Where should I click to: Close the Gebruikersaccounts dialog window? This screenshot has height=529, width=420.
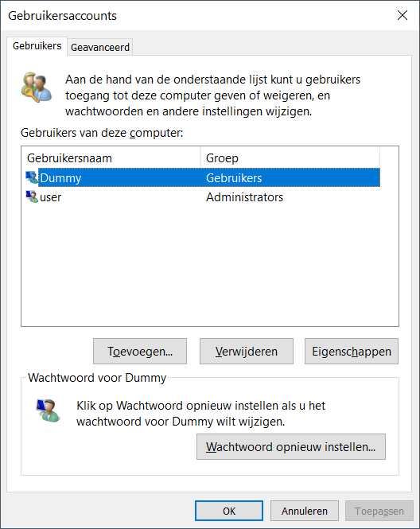(402, 15)
